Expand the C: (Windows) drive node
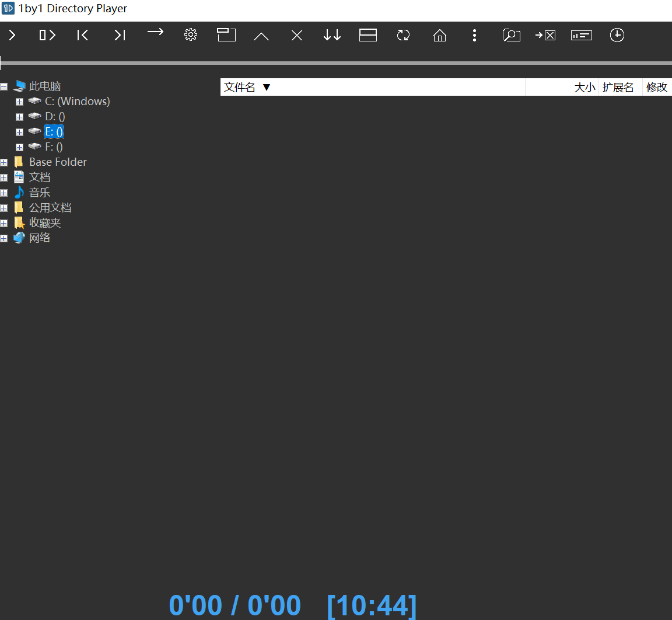This screenshot has height=620, width=672. (19, 102)
